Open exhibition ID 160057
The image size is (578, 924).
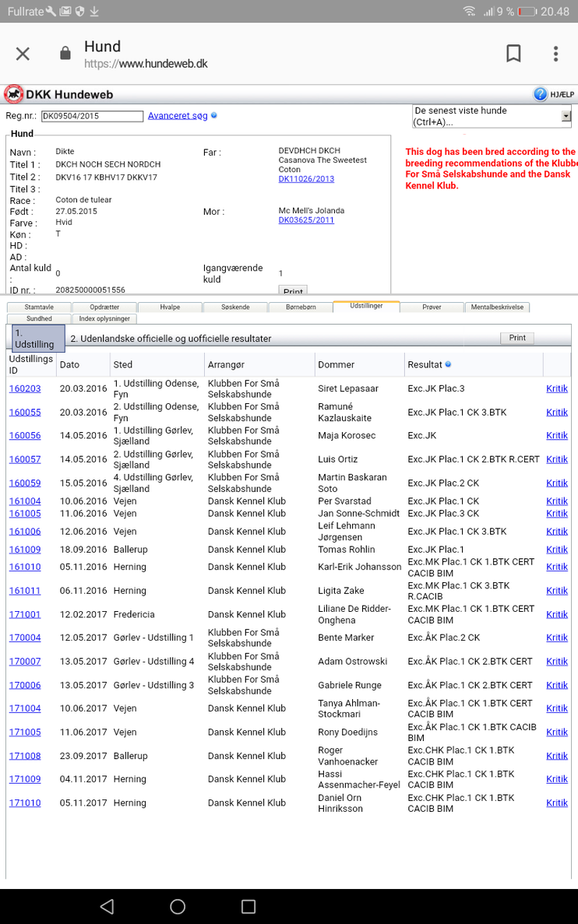coord(25,459)
